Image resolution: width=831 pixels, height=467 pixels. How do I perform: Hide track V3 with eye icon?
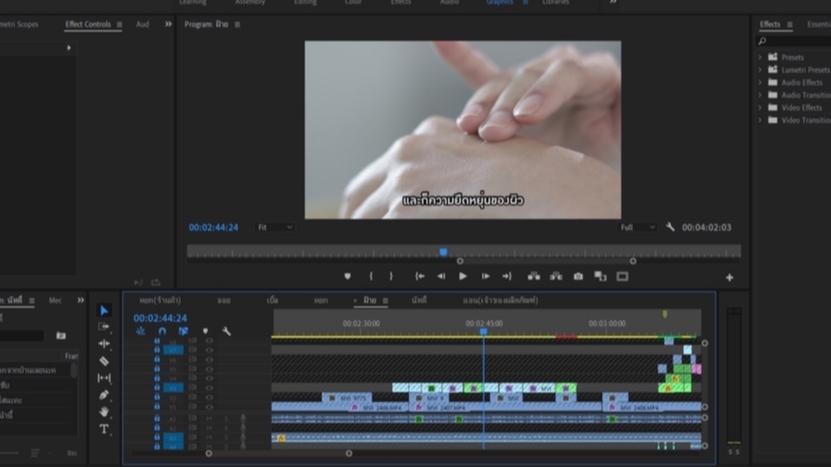[x=209, y=387]
